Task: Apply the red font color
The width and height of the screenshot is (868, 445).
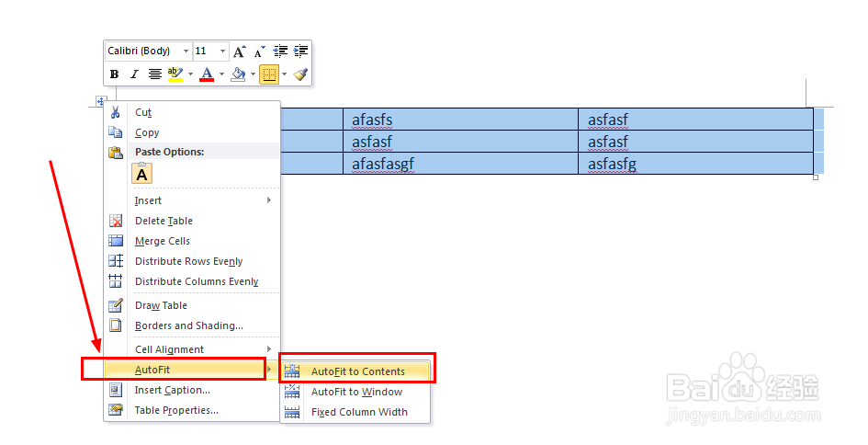Action: (207, 74)
